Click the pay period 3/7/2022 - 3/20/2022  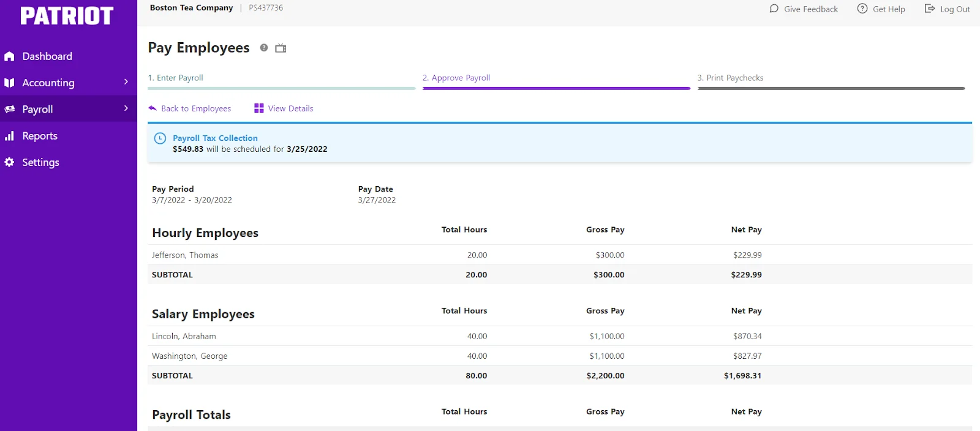click(192, 200)
